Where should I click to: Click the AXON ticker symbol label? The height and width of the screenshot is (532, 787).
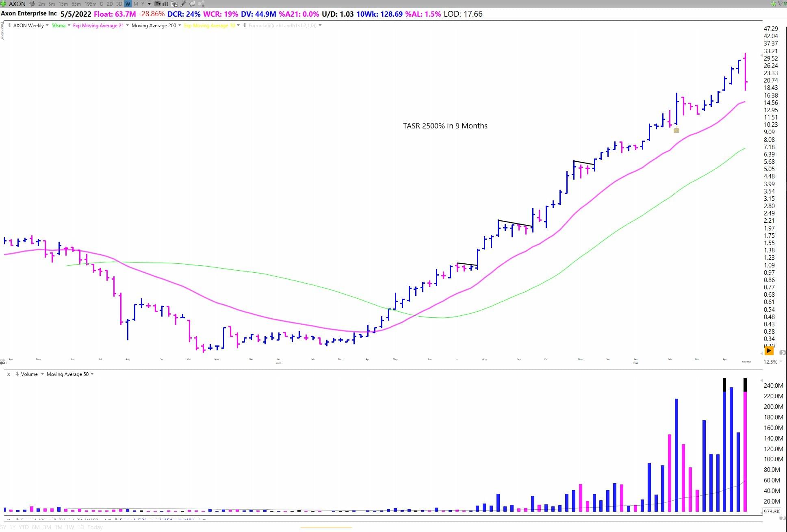(17, 4)
